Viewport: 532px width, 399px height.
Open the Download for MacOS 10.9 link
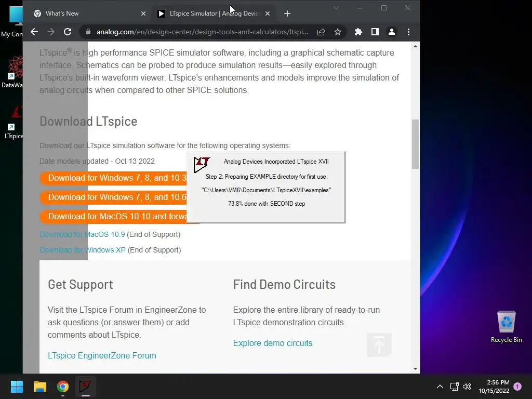[82, 234]
